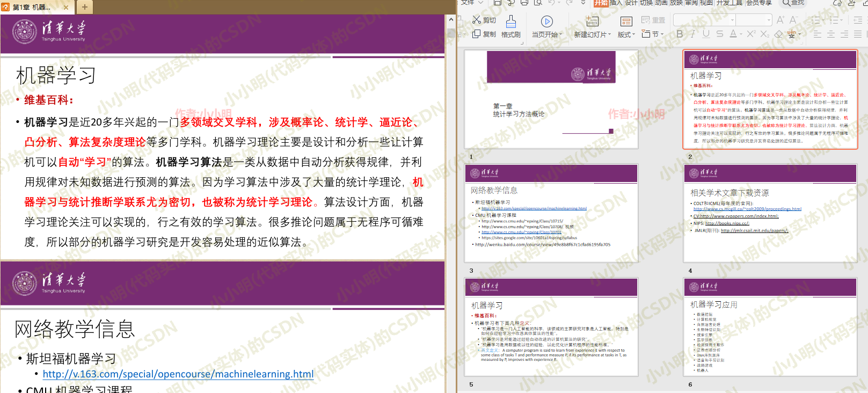Click the font color A swatch

tap(733, 34)
